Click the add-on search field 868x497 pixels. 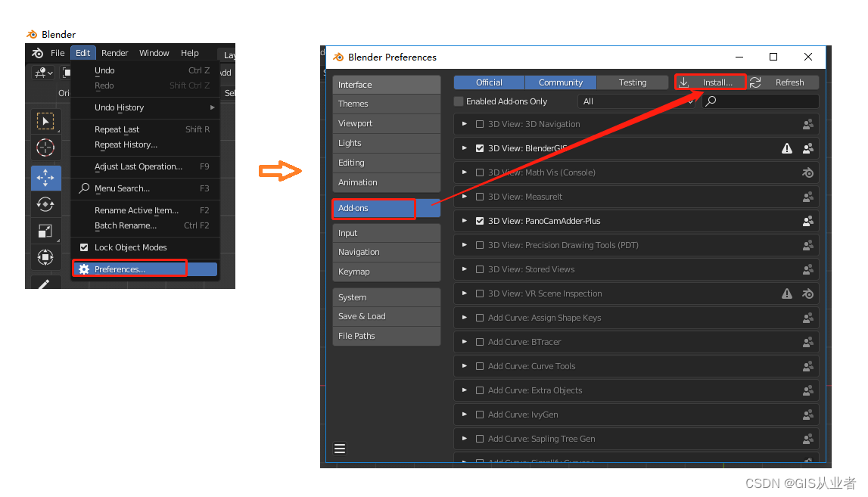tap(761, 101)
